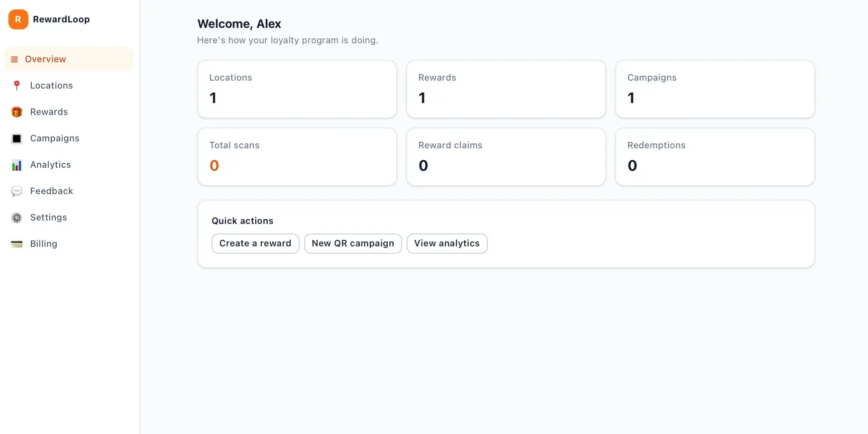Select the Rewards stat card
868x434 pixels.
506,89
